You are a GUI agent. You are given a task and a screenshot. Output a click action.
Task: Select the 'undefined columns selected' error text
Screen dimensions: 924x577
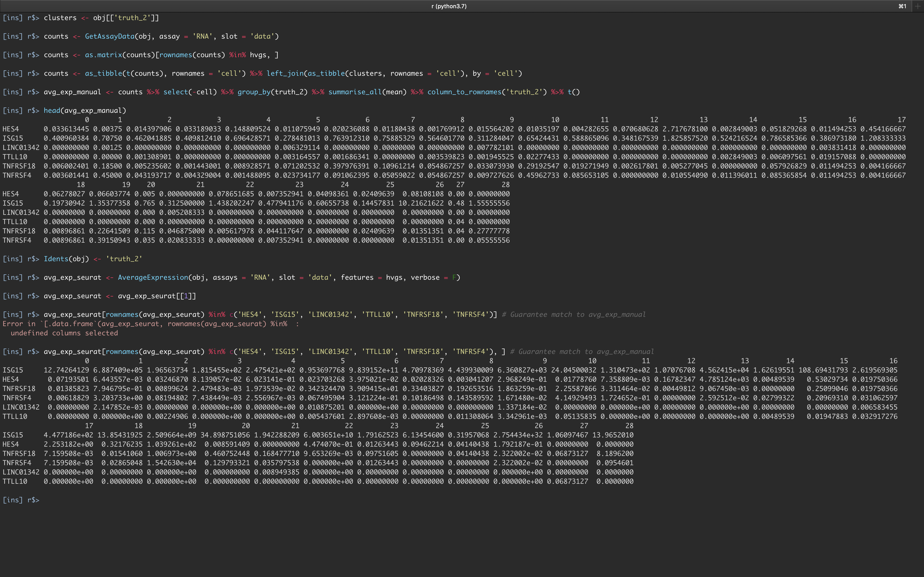64,333
